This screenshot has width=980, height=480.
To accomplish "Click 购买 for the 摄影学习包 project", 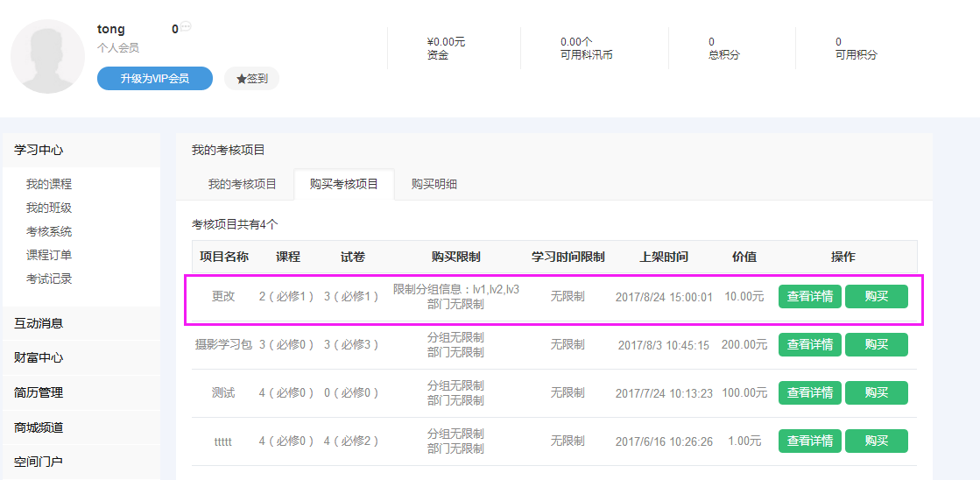I will click(x=876, y=344).
